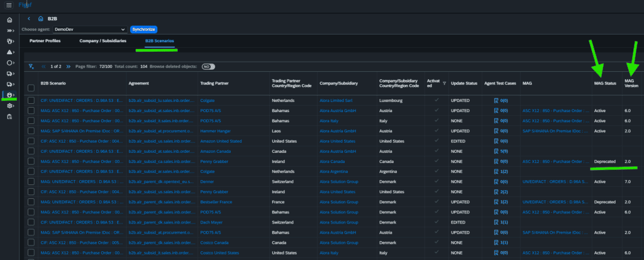Go to next page with double-right arrows
Image resolution: width=644 pixels, height=260 pixels.
pyautogui.click(x=68, y=66)
